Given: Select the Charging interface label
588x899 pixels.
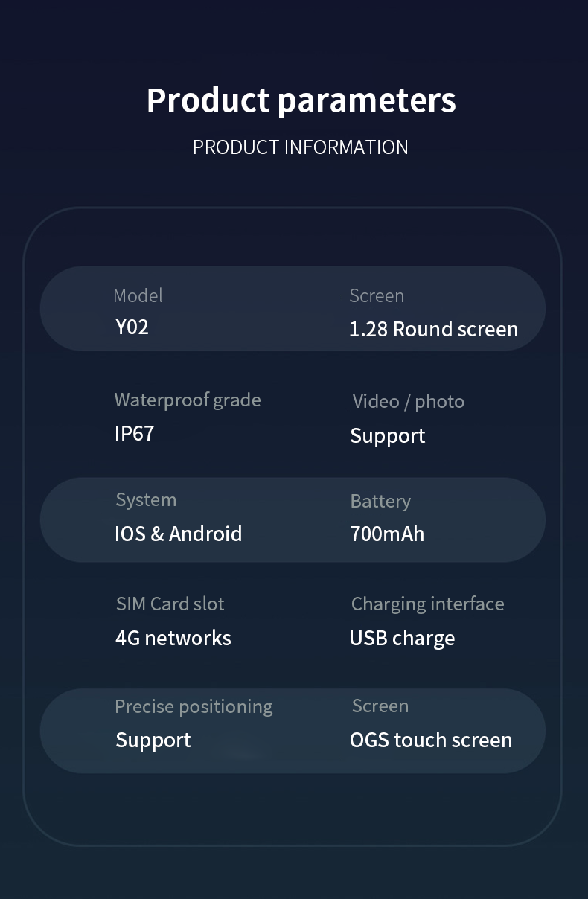Looking at the screenshot, I should [x=427, y=604].
